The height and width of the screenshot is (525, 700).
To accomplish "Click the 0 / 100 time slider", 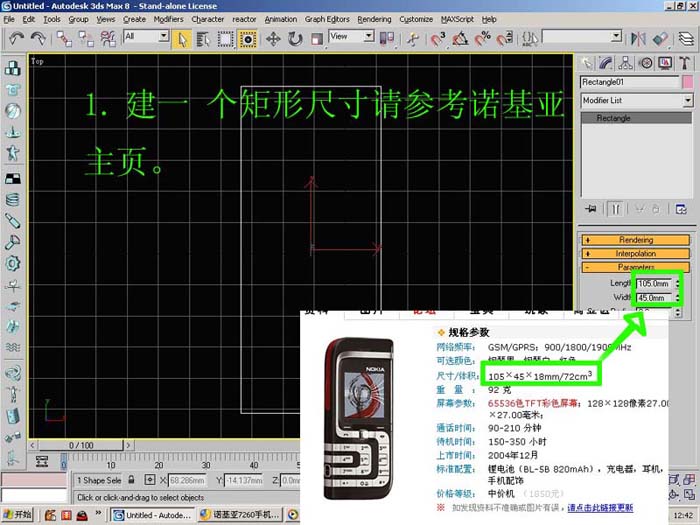I will pos(81,445).
